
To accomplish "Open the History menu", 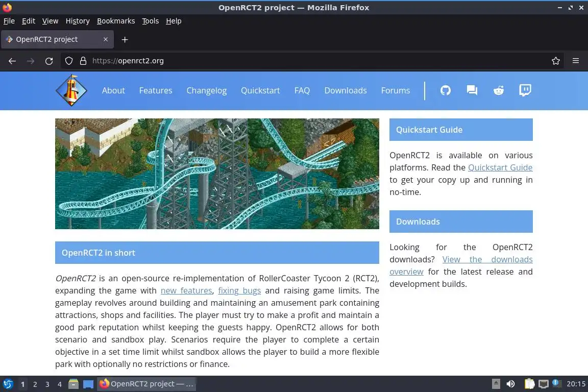I will pyautogui.click(x=78, y=21).
